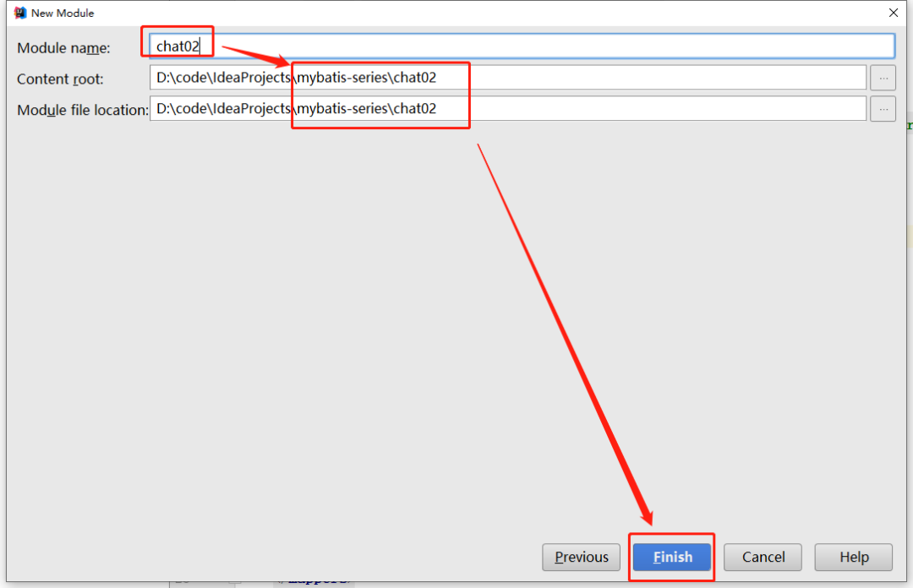Click the 'New Module' title bar text
This screenshot has height=588, width=913.
(63, 14)
